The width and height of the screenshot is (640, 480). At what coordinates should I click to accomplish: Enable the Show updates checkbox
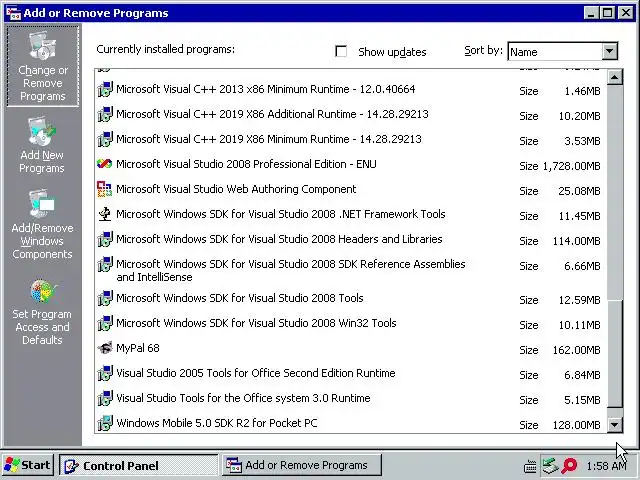click(x=341, y=51)
